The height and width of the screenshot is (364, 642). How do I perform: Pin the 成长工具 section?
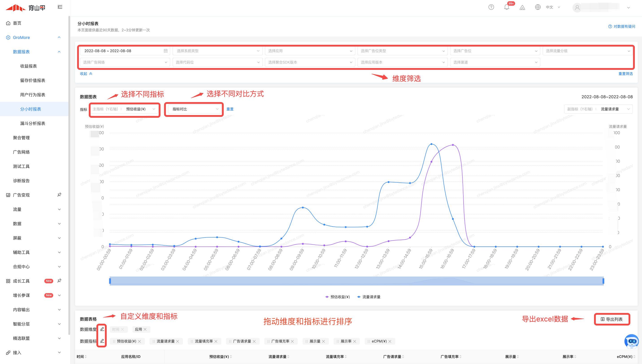59,281
